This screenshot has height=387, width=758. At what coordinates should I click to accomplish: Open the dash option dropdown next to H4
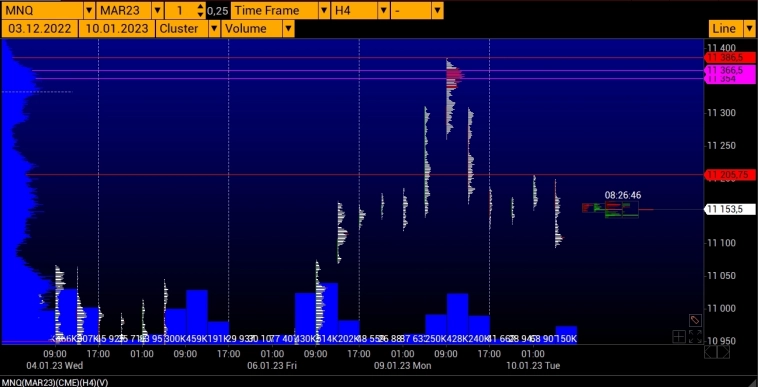(x=437, y=10)
